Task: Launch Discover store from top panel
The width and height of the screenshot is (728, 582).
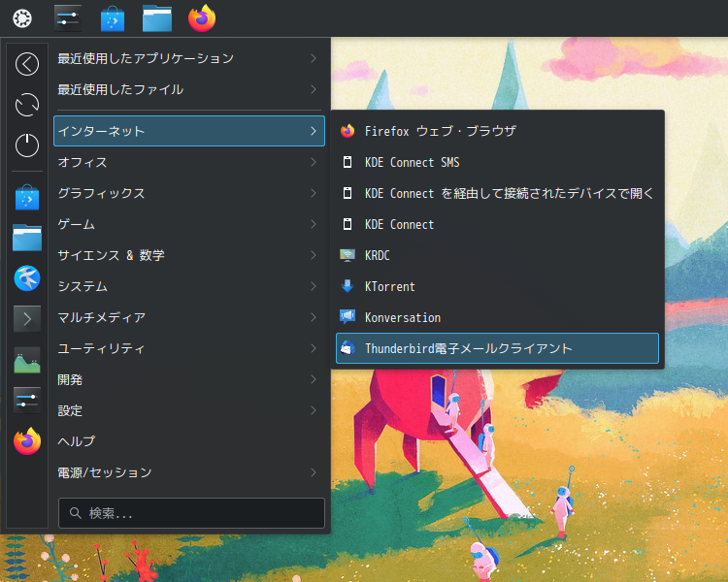Action: pos(113,18)
